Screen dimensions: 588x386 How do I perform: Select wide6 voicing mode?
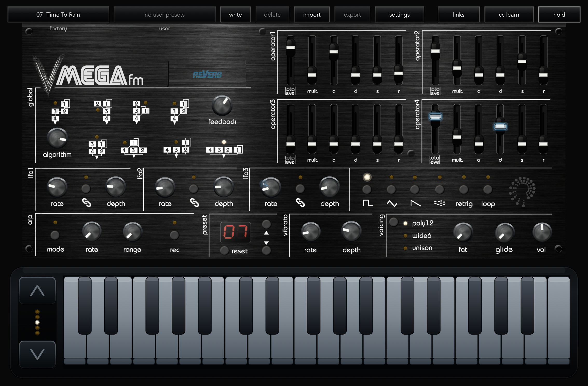click(422, 236)
